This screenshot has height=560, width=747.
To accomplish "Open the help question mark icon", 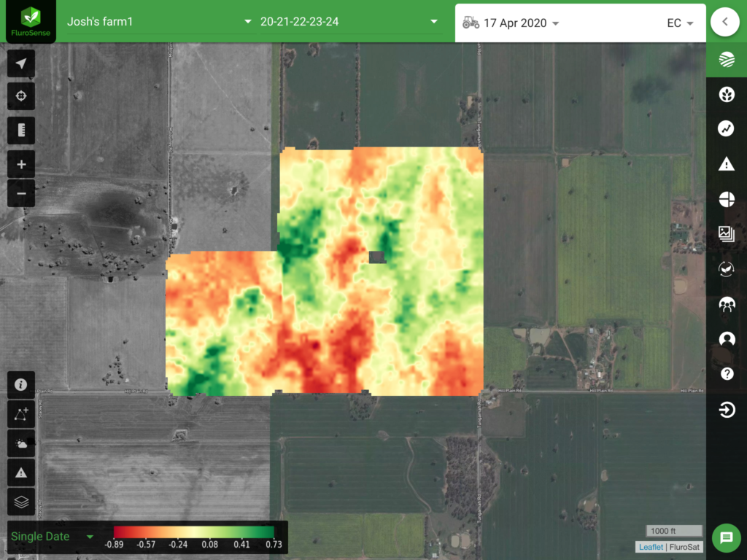I will click(x=727, y=374).
